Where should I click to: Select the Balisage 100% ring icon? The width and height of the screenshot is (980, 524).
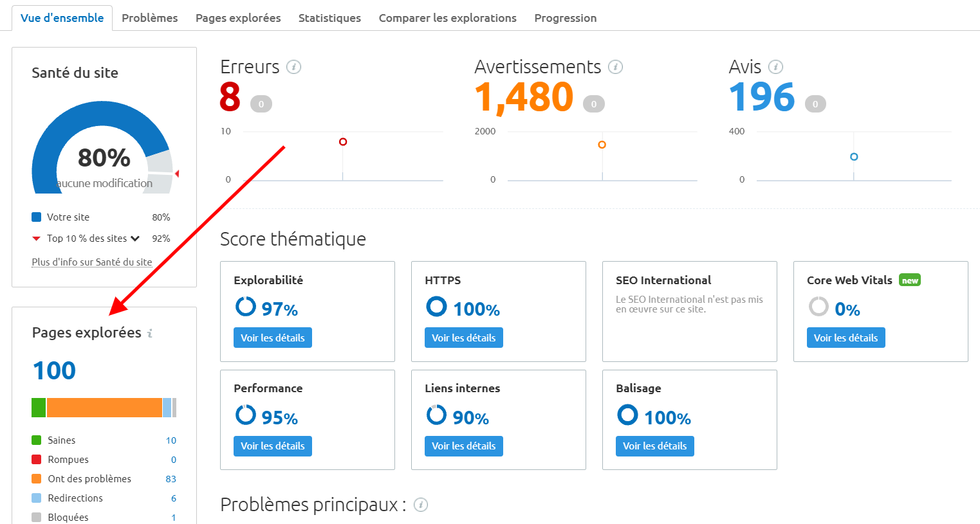(x=627, y=415)
